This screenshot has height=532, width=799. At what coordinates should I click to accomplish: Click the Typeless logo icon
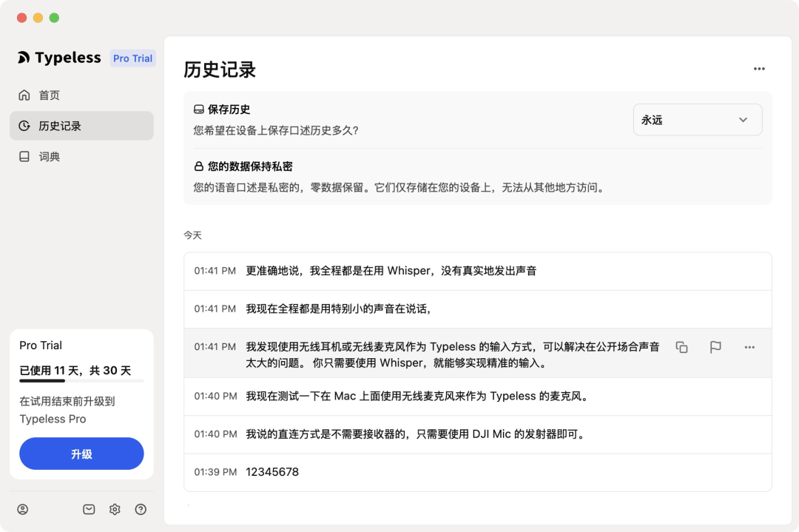tap(24, 58)
